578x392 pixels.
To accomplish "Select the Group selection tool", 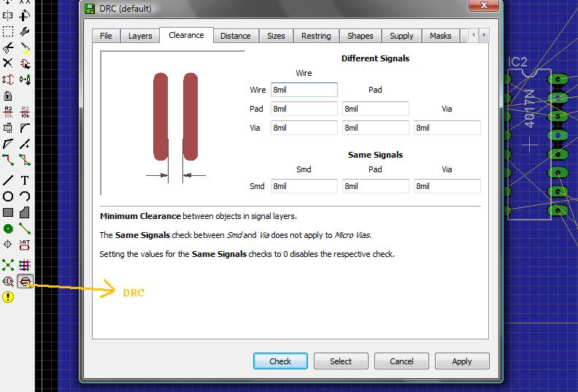I will coord(8,31).
